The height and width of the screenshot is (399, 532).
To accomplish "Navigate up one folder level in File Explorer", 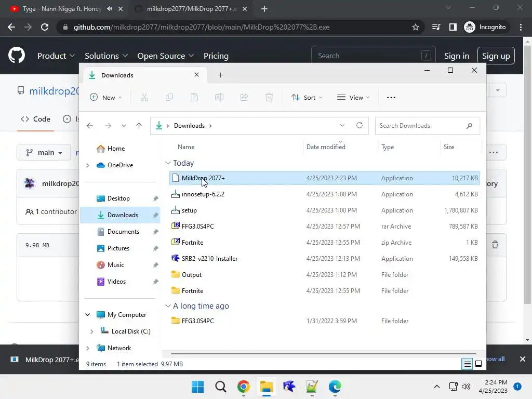I will coord(139,126).
